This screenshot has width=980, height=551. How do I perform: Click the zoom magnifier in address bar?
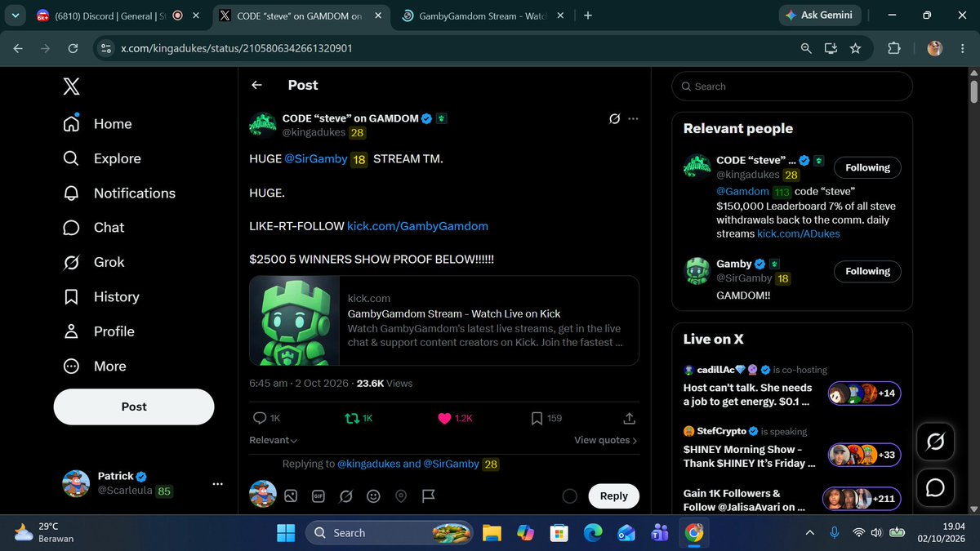807,48
